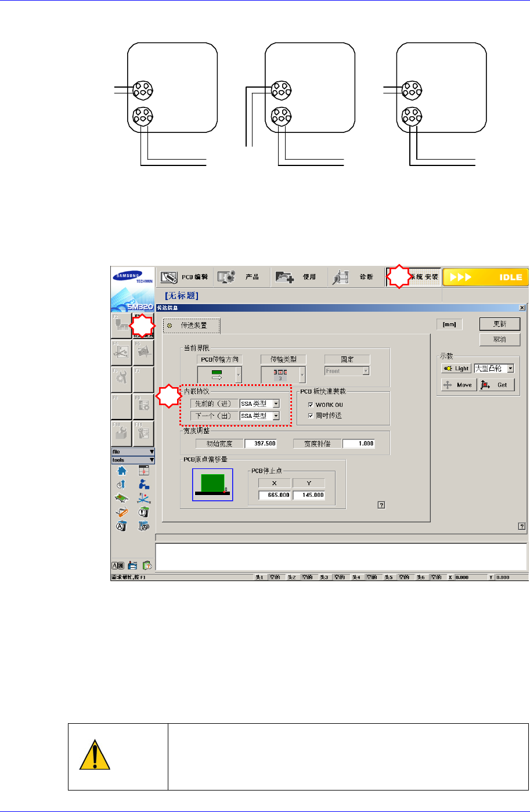530x812 pixels.
Task: Click the 诊断 diagnostics icon
Action: 341,277
